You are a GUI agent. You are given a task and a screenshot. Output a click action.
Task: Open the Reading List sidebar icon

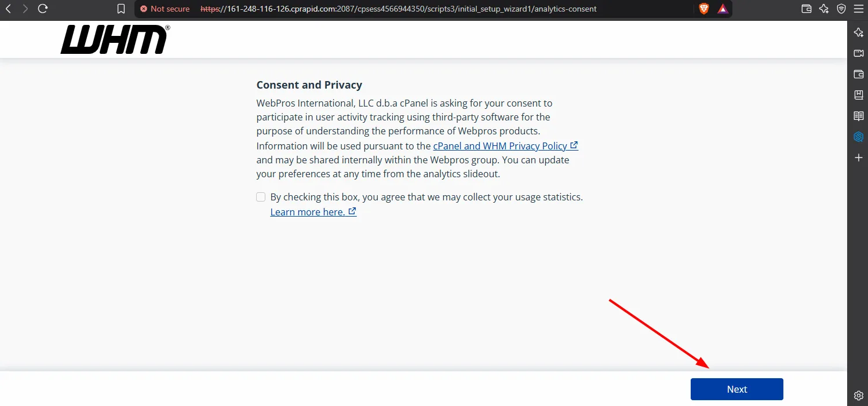pos(859,116)
